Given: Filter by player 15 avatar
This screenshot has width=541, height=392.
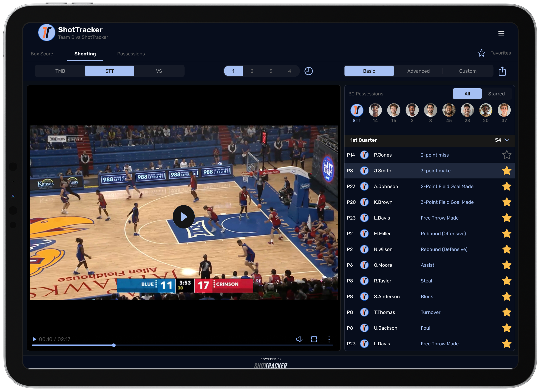Looking at the screenshot, I should pos(393,110).
